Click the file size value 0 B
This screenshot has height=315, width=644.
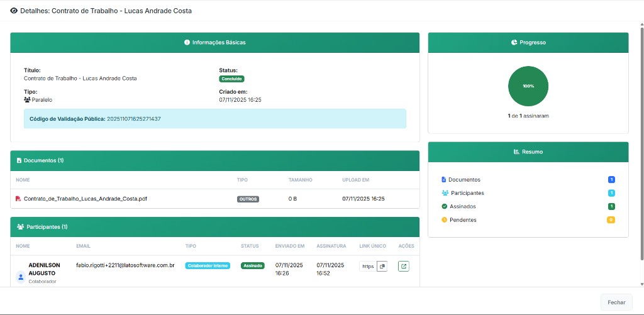[292, 199]
